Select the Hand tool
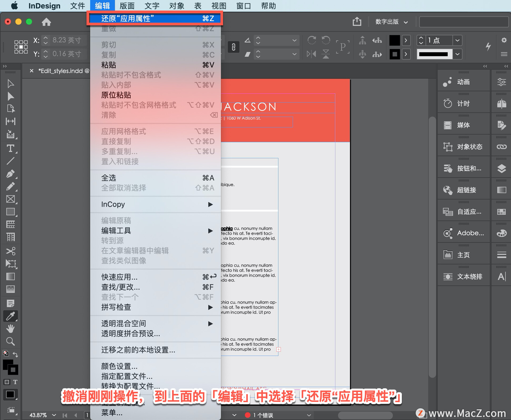The image size is (511, 420). 10,329
